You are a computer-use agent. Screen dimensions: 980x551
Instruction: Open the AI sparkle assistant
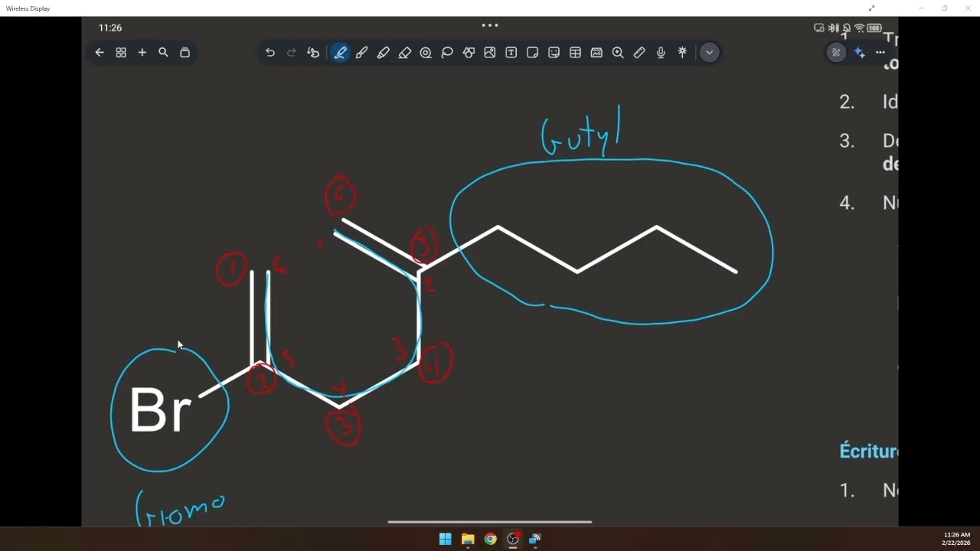coord(859,53)
